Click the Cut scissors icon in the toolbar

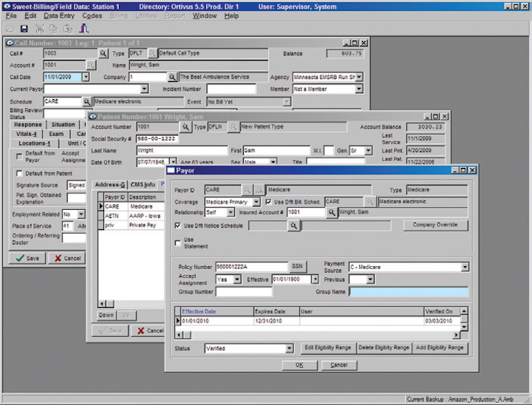click(40, 29)
